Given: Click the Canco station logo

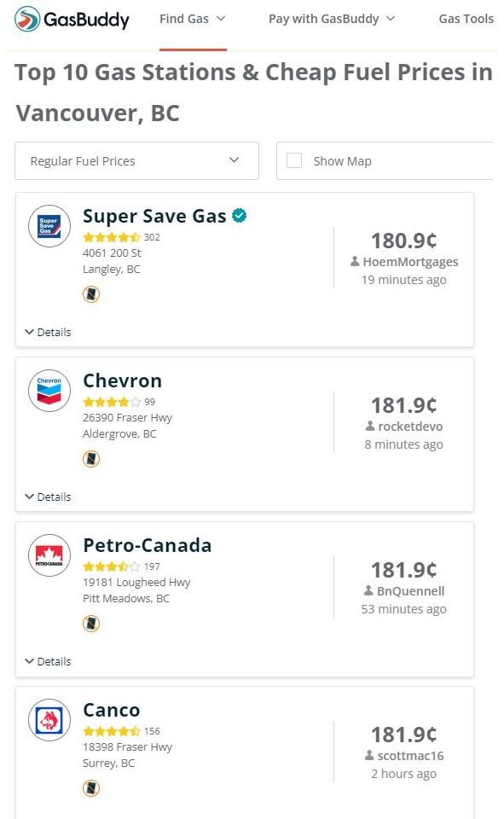Looking at the screenshot, I should click(x=49, y=720).
